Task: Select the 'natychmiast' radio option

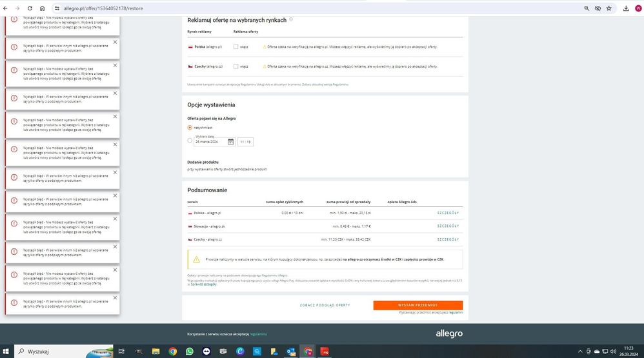Action: pos(190,128)
